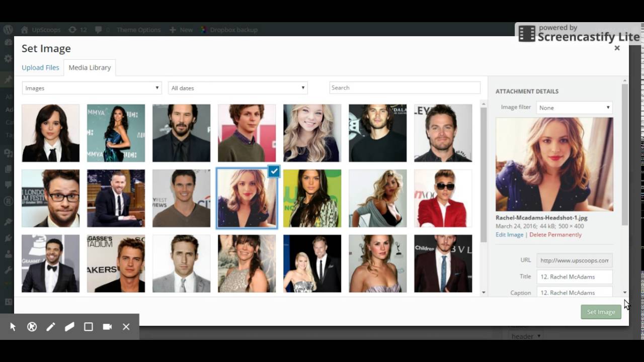
Task: Select the Screencastify rectangle tool
Action: pyautogui.click(x=89, y=327)
